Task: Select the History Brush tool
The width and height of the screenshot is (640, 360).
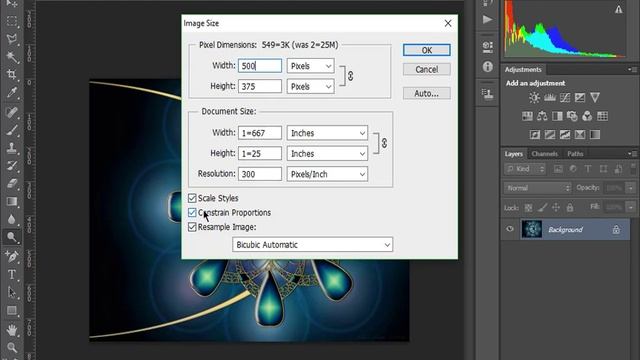Action: [12, 166]
